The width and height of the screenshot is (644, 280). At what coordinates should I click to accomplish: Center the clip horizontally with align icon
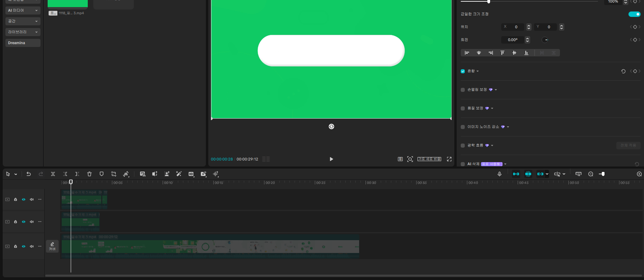479,53
